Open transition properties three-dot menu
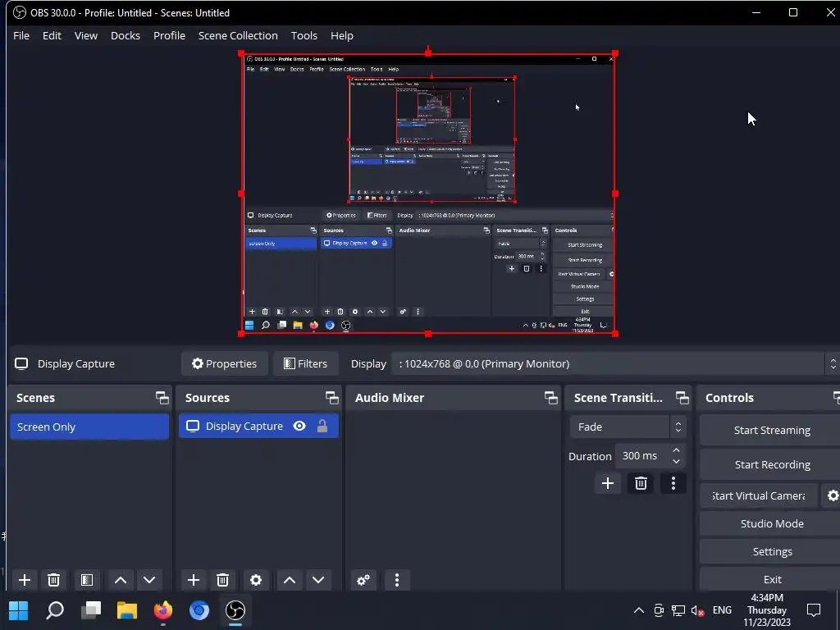This screenshot has width=840, height=630. point(673,483)
